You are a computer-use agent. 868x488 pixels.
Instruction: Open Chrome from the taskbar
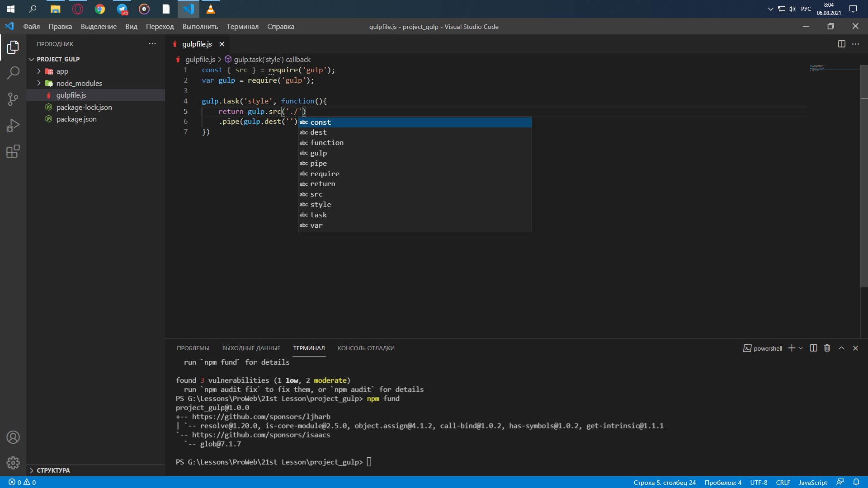[x=99, y=9]
